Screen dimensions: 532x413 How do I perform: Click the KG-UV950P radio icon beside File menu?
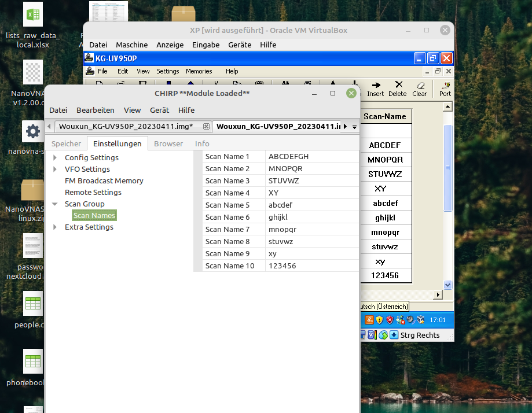pos(90,71)
